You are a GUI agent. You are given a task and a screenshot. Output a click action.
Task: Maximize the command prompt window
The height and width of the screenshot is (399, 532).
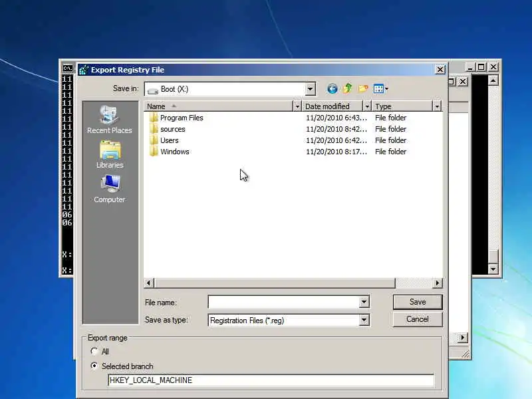click(481, 67)
